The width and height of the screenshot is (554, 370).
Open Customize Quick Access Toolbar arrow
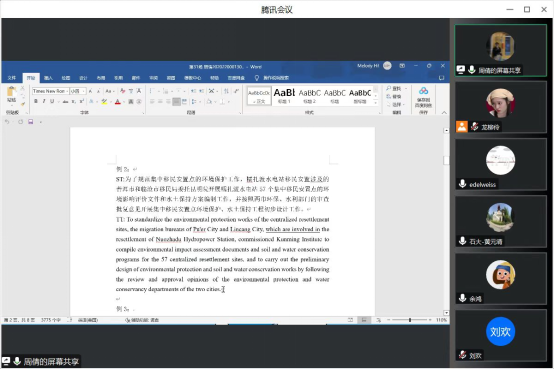pyautogui.click(x=41, y=122)
